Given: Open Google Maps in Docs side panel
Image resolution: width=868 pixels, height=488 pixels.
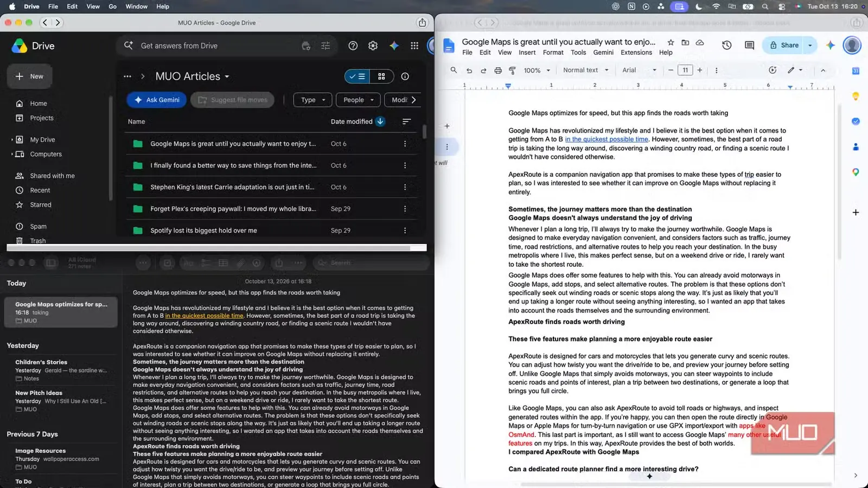Looking at the screenshot, I should [x=856, y=172].
